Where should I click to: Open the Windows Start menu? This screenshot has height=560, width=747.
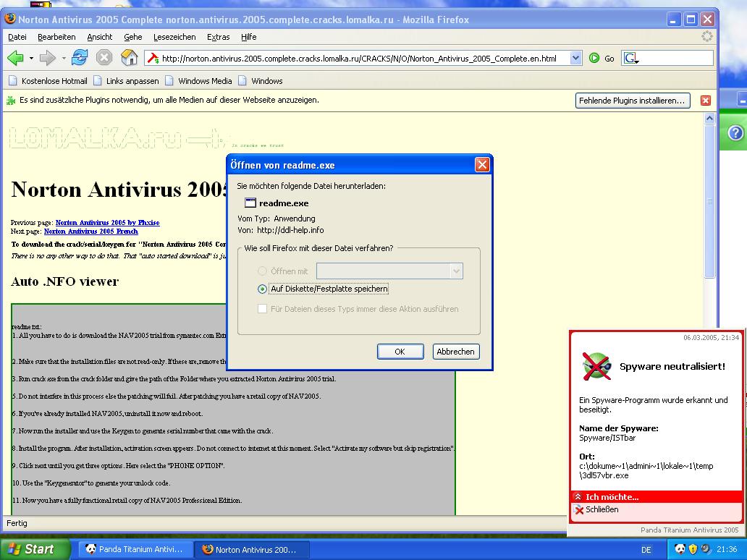pos(35,549)
